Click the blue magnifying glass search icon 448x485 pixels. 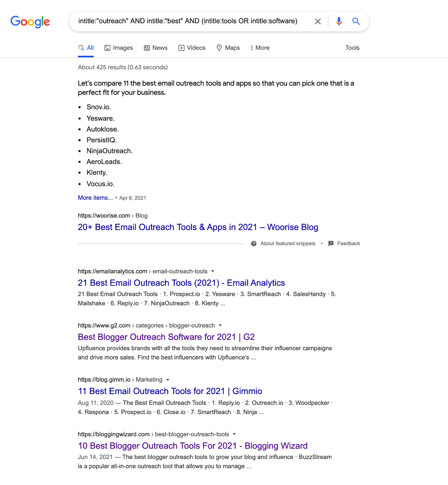pyautogui.click(x=356, y=21)
